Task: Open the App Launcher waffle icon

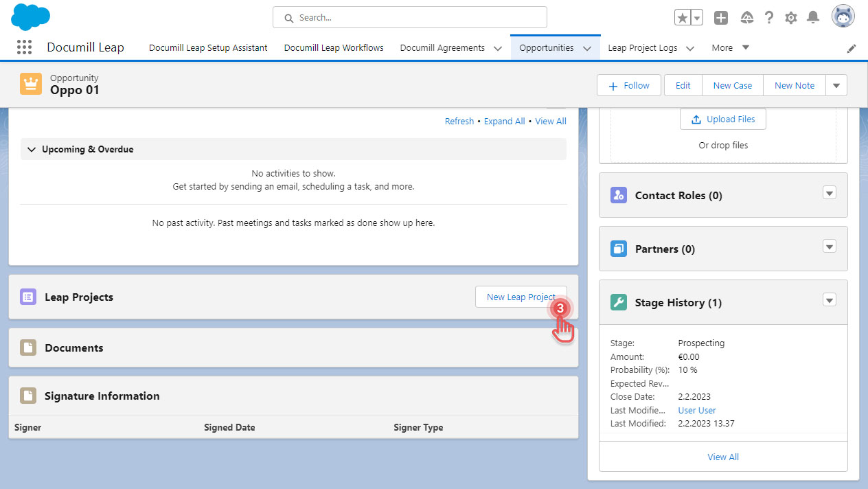Action: pyautogui.click(x=24, y=47)
